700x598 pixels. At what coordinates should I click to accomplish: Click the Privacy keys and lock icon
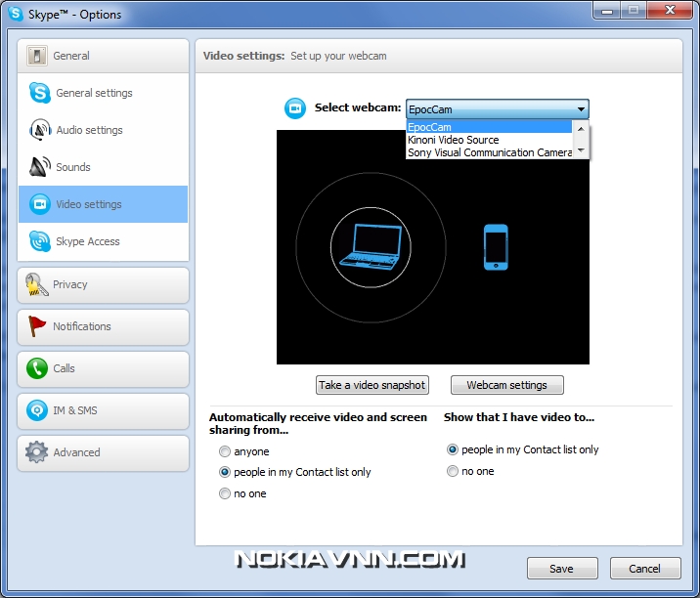point(36,284)
